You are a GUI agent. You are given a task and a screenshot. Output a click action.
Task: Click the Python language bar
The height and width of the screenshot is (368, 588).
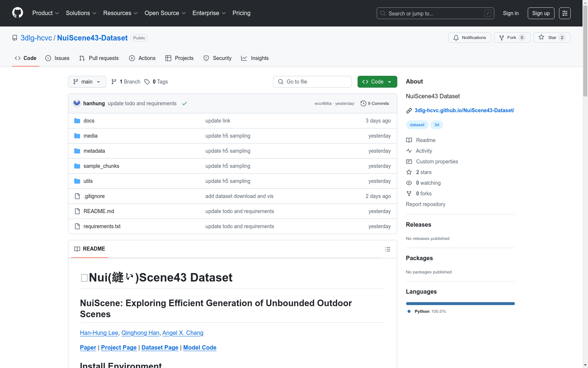pyautogui.click(x=460, y=304)
